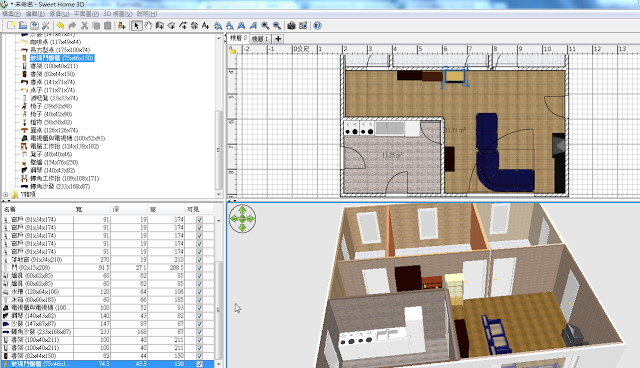The image size is (640, 368).
Task: Open preferences tools icon in toolbar
Action: point(46,26)
